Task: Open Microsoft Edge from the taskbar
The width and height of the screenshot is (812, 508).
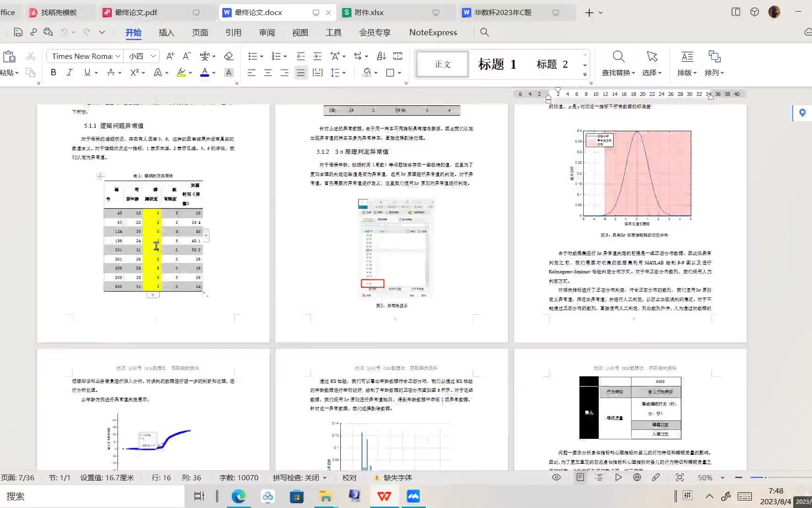Action: pyautogui.click(x=238, y=496)
